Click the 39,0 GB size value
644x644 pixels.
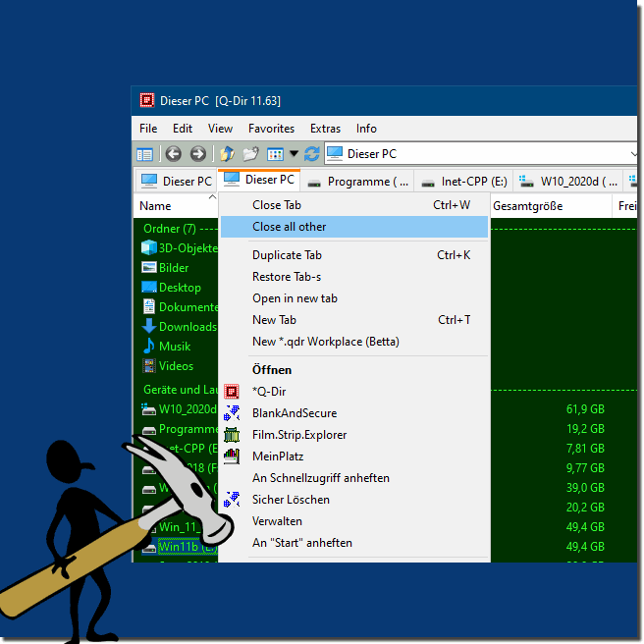[585, 488]
